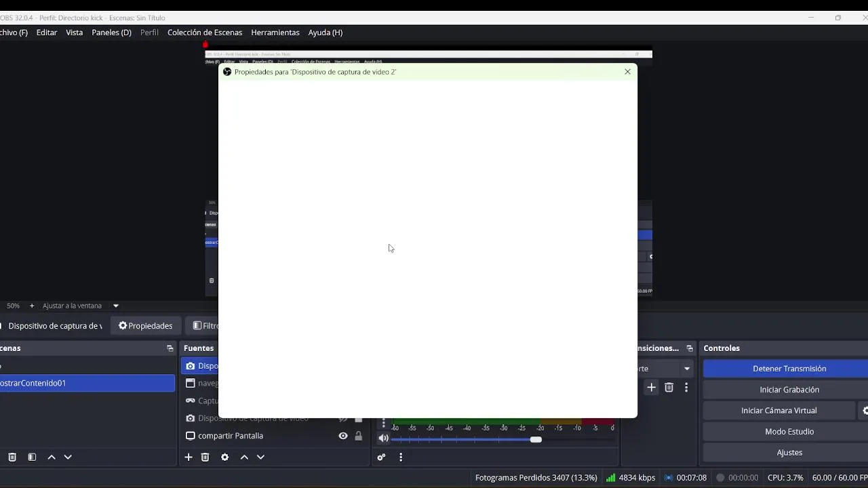Open advanced audio properties gears icon

pyautogui.click(x=381, y=457)
